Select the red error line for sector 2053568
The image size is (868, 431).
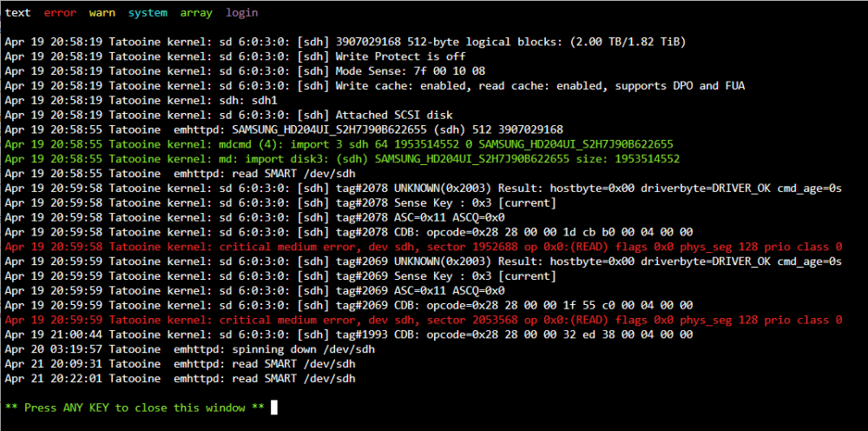tap(424, 320)
